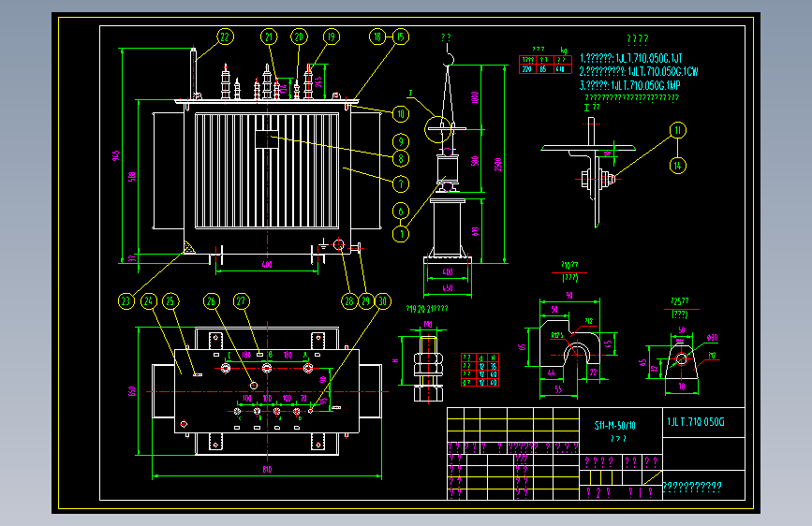Image resolution: width=812 pixels, height=526 pixels.
Task: Click balloon number 18
Action: (377, 37)
